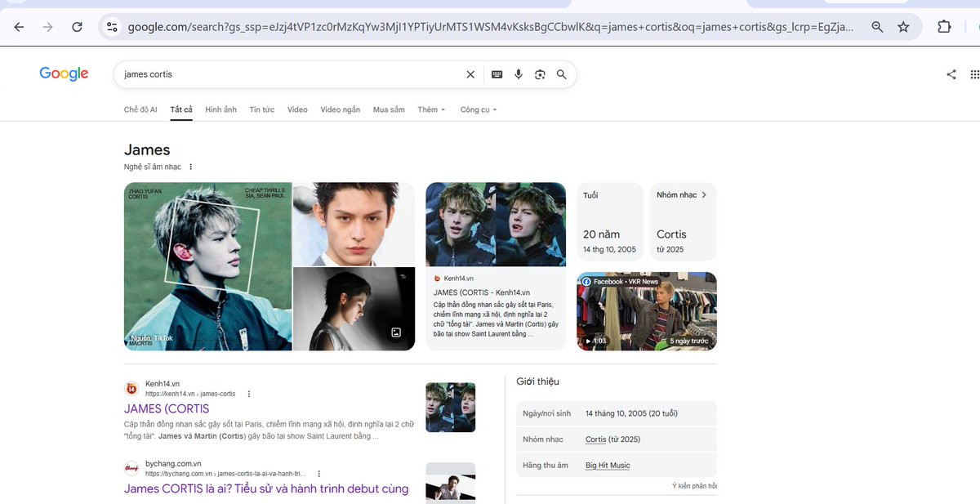The width and height of the screenshot is (980, 504).
Task: Open the three-dot menu for Kenh14.vn result
Action: (249, 394)
